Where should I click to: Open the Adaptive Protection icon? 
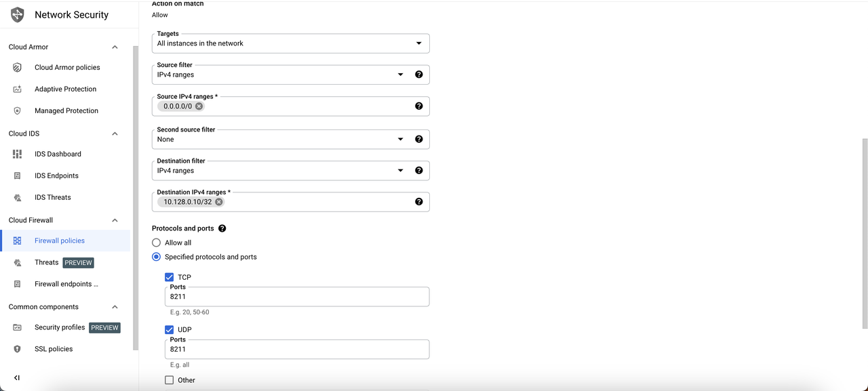(18, 89)
